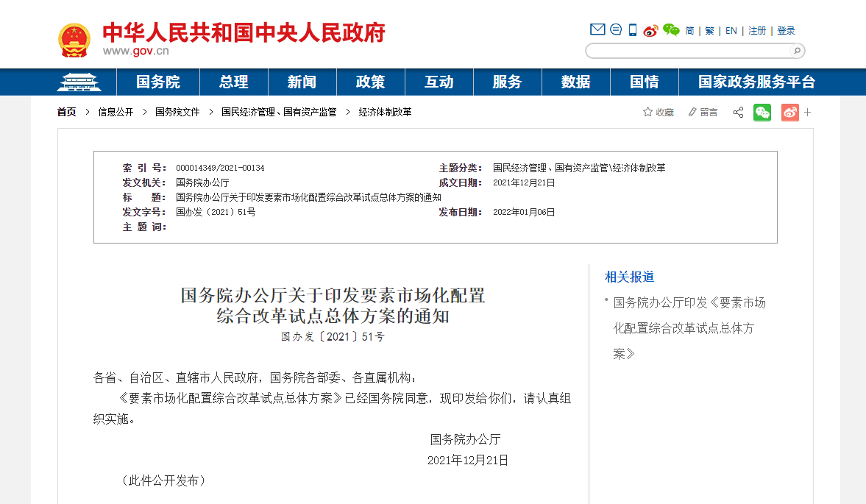Share the article via the red Weibo icon

(x=789, y=112)
